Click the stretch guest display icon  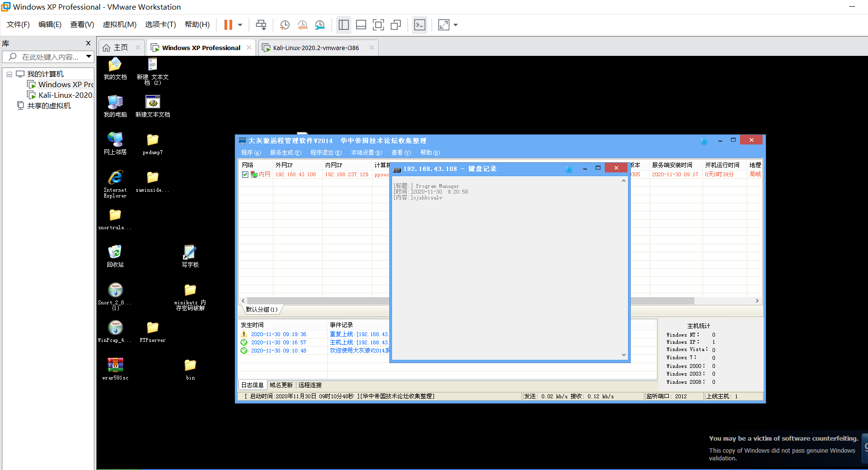[444, 25]
